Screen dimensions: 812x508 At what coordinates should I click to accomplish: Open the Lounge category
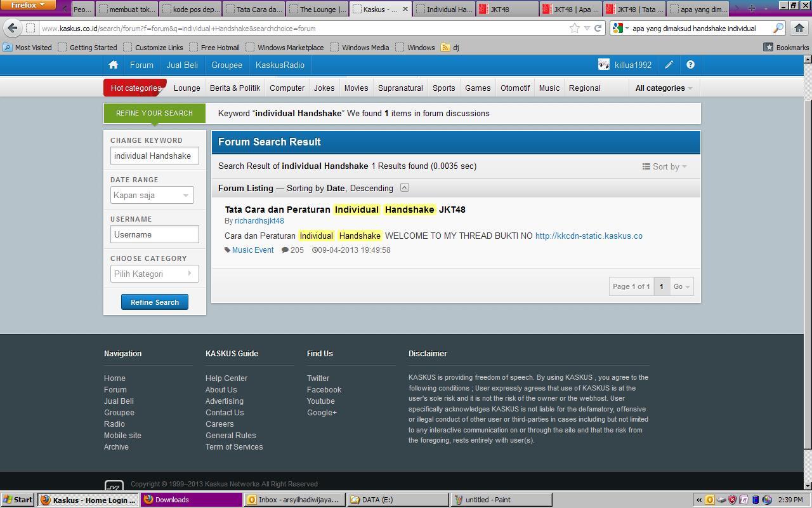(187, 88)
